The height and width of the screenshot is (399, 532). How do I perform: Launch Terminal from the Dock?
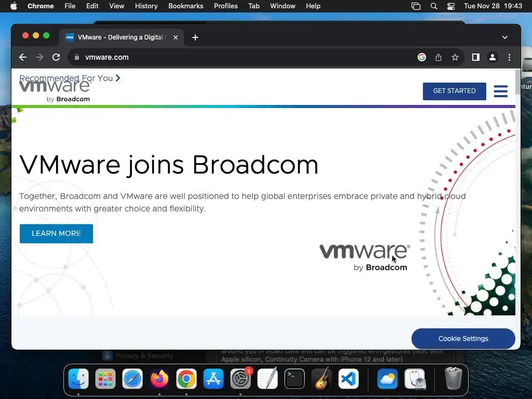(x=294, y=378)
